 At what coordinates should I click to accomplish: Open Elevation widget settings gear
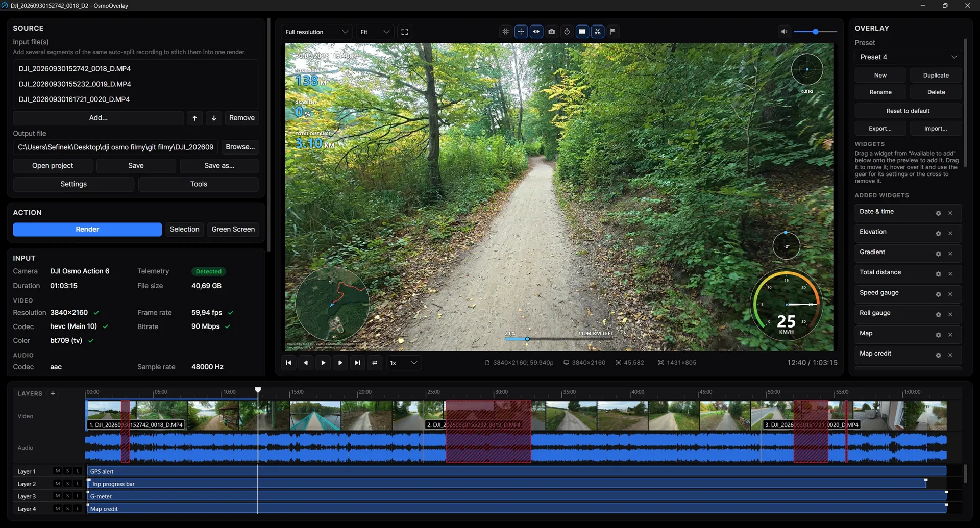(x=938, y=234)
